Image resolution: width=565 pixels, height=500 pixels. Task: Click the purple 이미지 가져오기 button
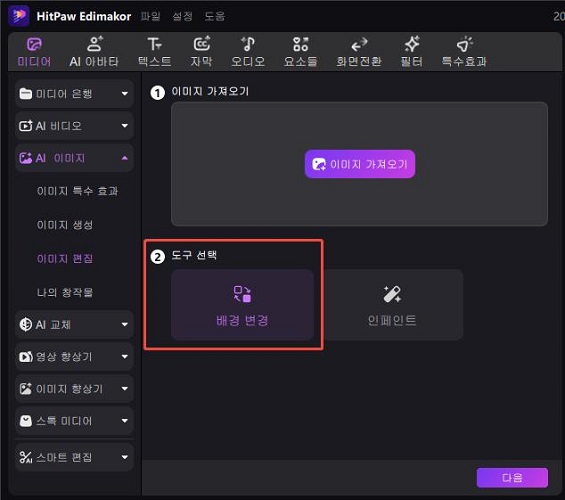click(x=360, y=164)
